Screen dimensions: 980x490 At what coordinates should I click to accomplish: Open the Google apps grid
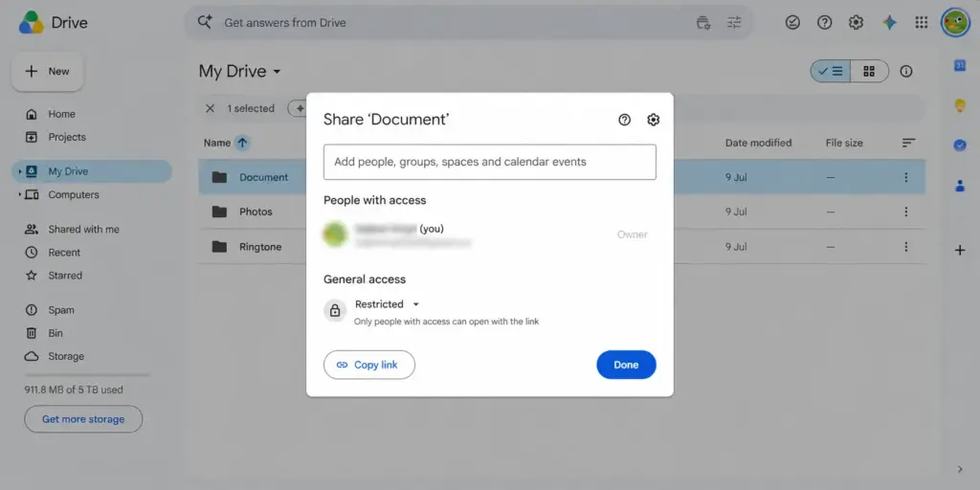(922, 23)
